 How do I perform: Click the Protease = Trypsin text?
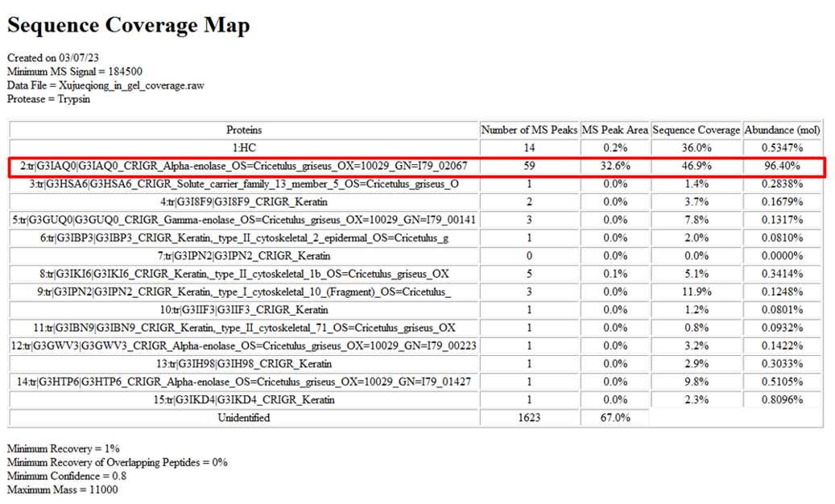[x=49, y=98]
